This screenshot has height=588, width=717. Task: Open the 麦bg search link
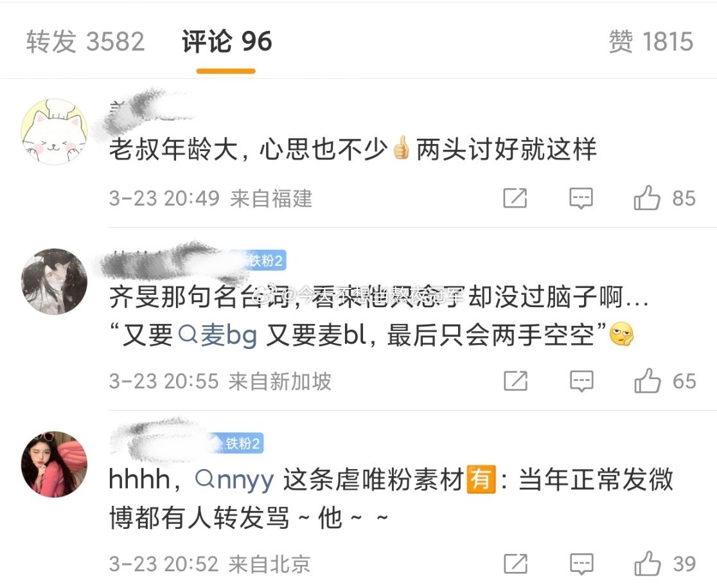(x=218, y=335)
